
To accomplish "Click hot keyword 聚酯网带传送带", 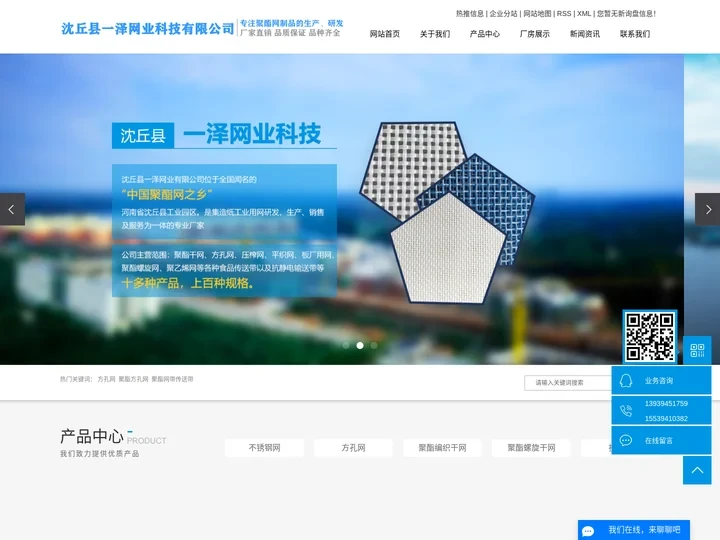I will (x=173, y=379).
